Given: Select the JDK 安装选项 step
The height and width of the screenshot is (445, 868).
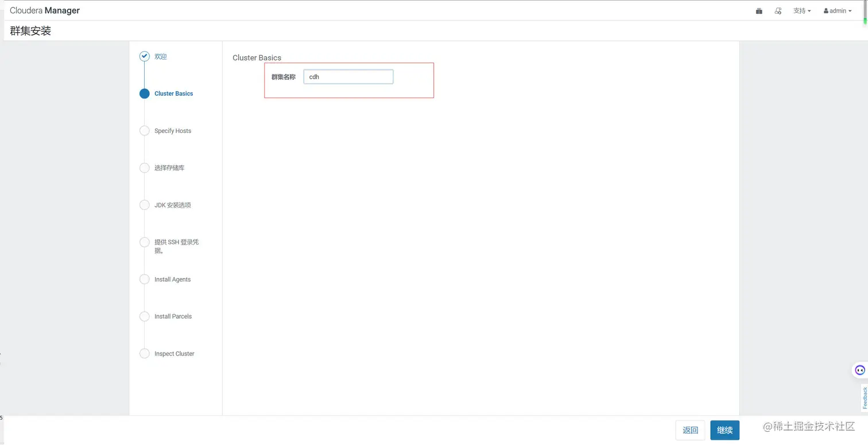Looking at the screenshot, I should 172,205.
